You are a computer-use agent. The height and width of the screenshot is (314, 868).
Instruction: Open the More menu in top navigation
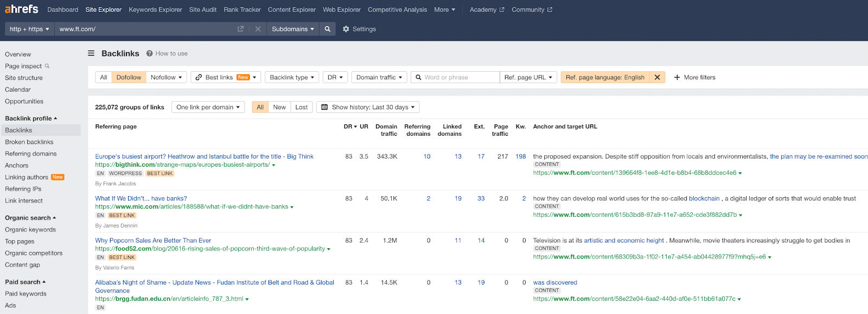pyautogui.click(x=445, y=10)
